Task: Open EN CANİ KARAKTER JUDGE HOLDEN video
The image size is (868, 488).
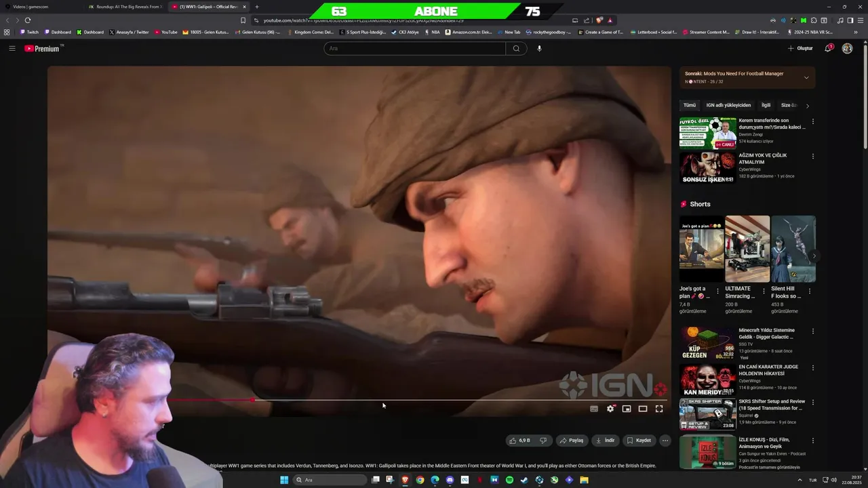Action: [x=708, y=380]
